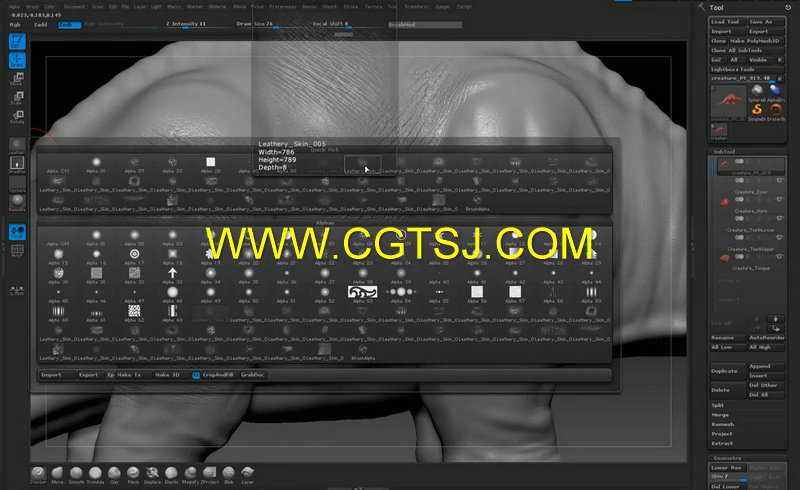Select the Scale transform icon

[17, 97]
